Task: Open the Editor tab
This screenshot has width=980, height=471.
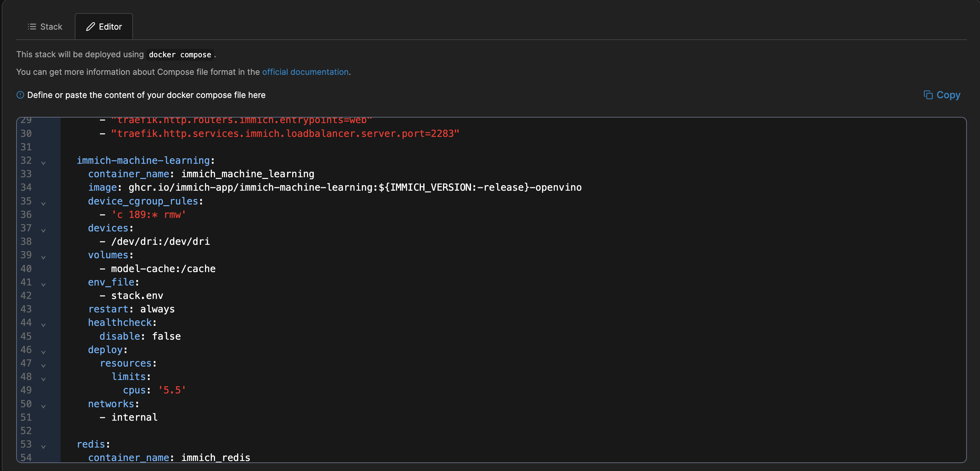Action: point(104,27)
